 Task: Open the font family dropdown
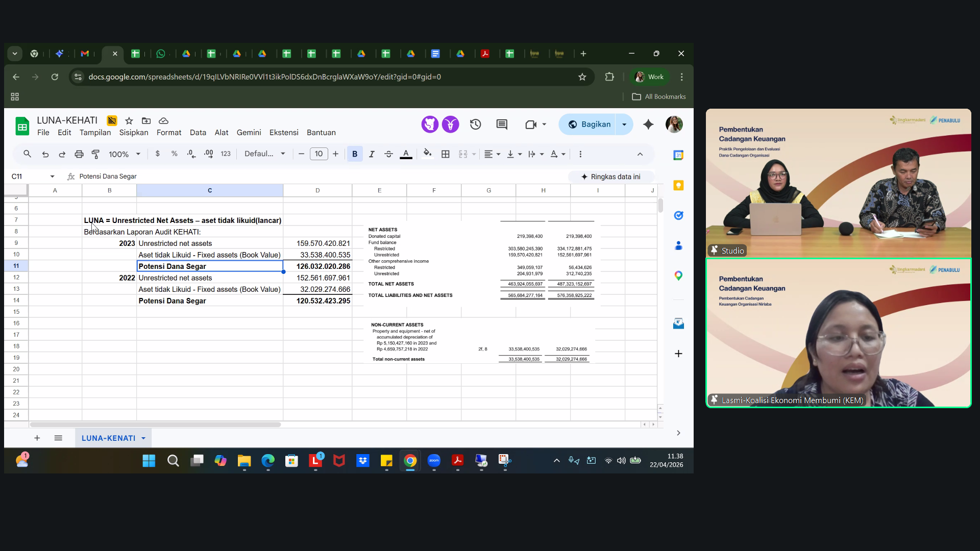coord(264,154)
